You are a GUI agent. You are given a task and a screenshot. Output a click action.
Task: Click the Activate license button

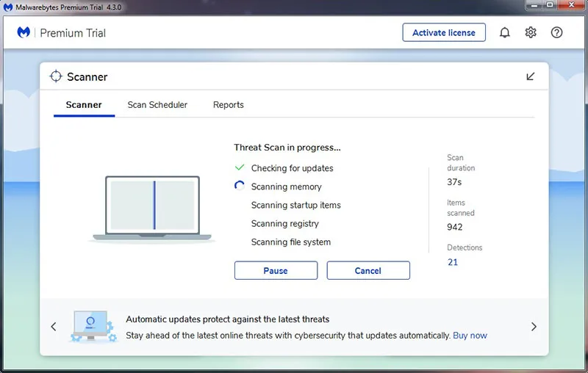click(x=444, y=32)
